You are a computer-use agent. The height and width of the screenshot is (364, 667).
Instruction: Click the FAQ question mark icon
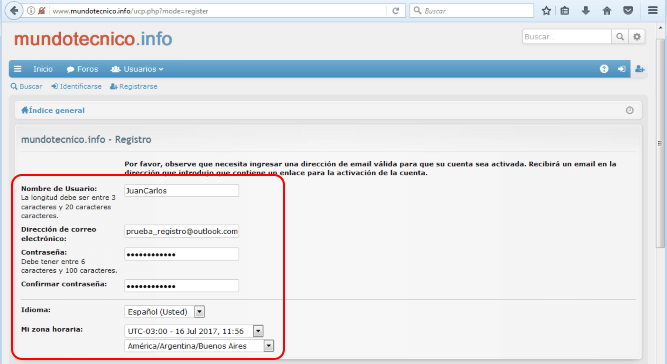(604, 69)
